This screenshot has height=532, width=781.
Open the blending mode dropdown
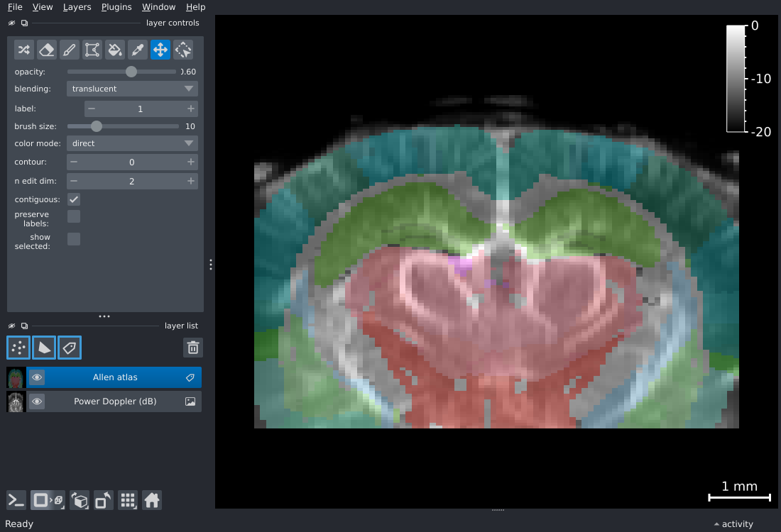tap(132, 89)
